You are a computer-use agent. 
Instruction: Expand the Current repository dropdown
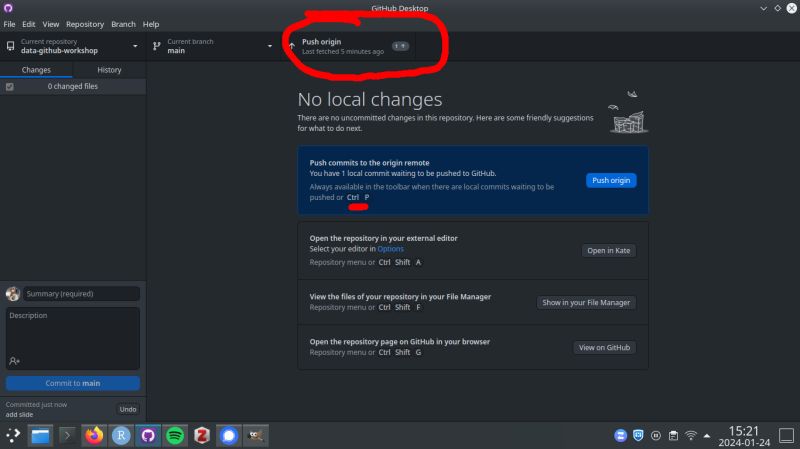tap(73, 46)
